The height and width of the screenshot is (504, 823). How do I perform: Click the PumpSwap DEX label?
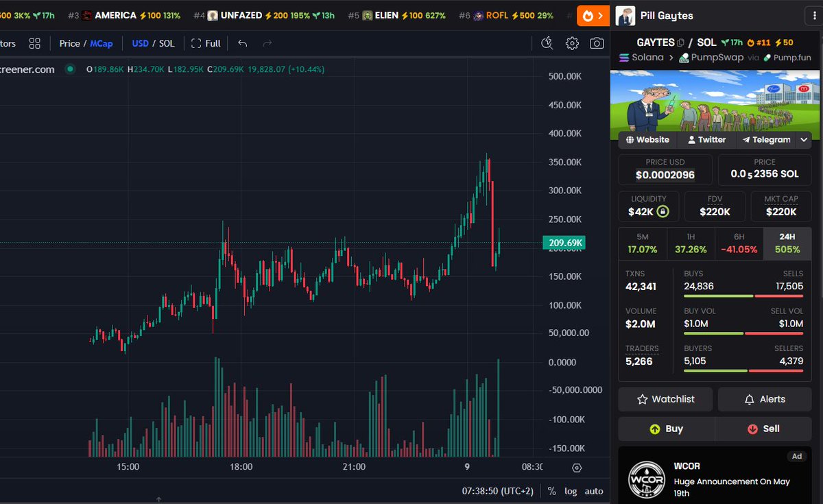click(717, 58)
